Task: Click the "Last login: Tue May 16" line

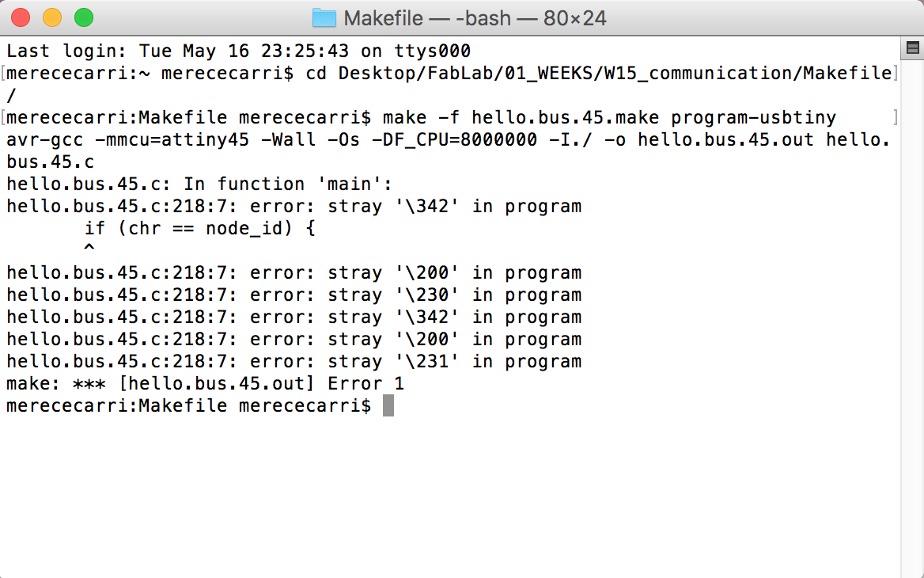Action: tap(239, 51)
